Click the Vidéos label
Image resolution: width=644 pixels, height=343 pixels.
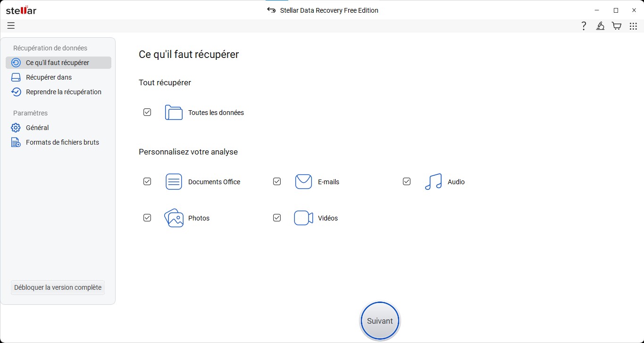[328, 218]
